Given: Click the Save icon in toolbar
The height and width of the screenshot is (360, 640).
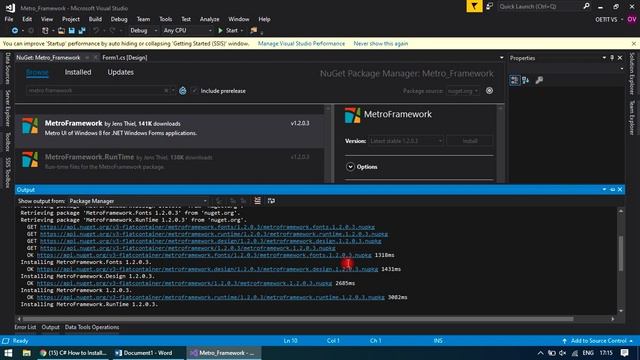Looking at the screenshot, I should (71, 31).
